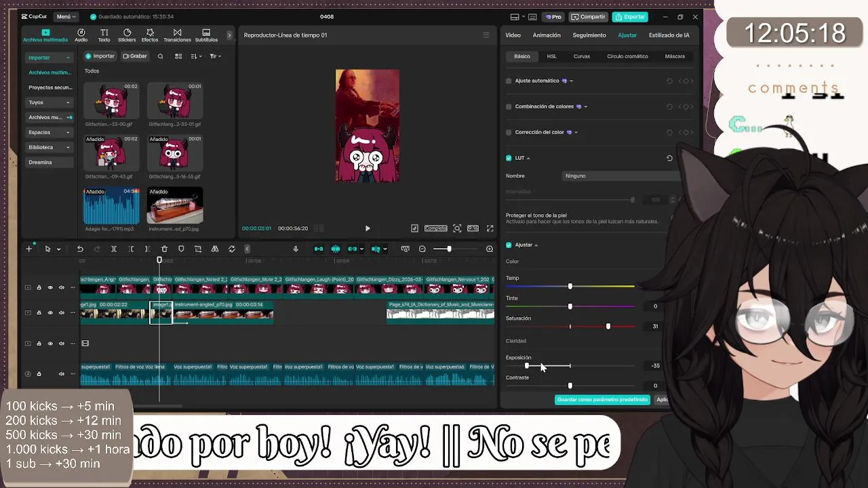Click the undo arrow in timeline toolbar
Screen dimensions: 868x488
pos(80,249)
